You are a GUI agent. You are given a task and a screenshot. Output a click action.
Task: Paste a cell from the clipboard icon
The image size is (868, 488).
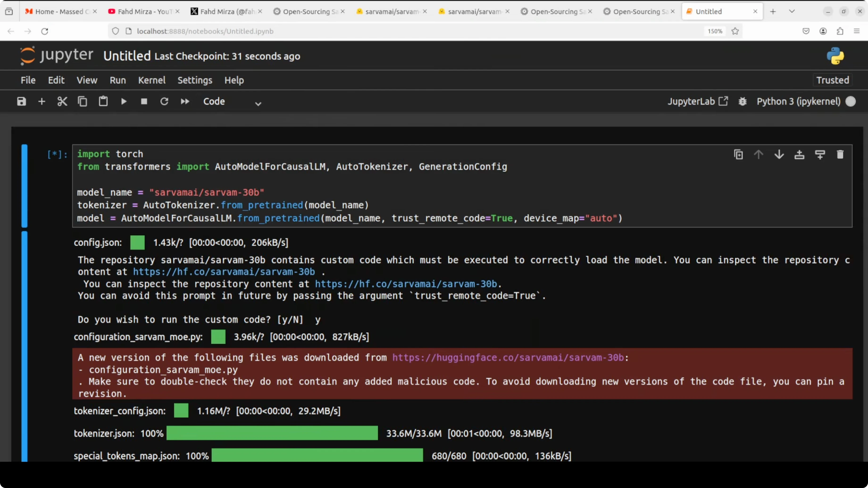click(x=103, y=101)
